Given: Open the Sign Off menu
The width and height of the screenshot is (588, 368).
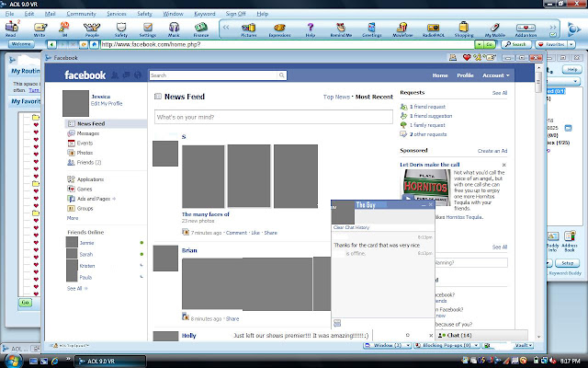Looking at the screenshot, I should (235, 14).
